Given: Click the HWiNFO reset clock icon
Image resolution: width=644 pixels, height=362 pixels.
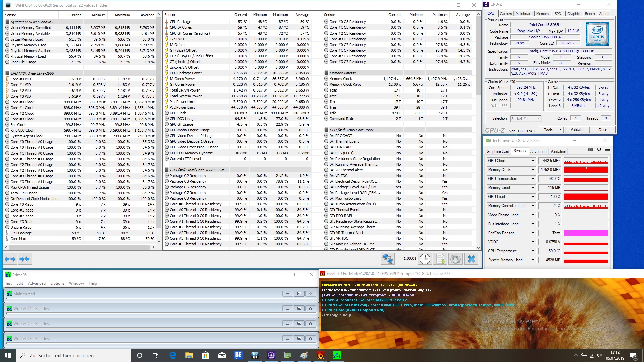Looking at the screenshot, I should click(x=425, y=259).
